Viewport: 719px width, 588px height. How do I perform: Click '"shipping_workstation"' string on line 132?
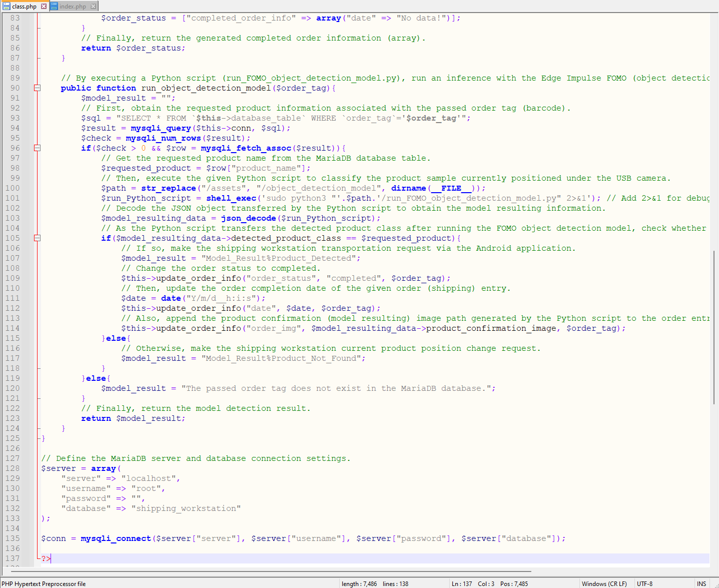pyautogui.click(x=186, y=508)
